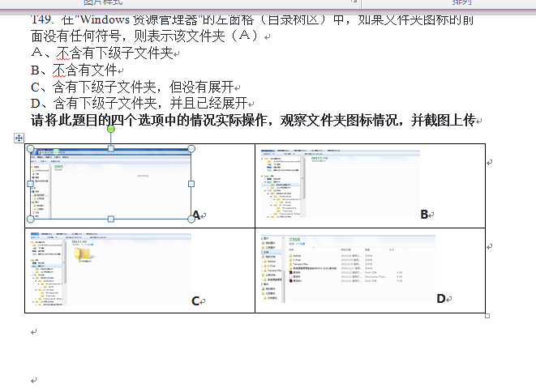Image resolution: width=536 pixels, height=392 pixels.
Task: Select the file list screenshot labeled D
Action: [x=348, y=269]
